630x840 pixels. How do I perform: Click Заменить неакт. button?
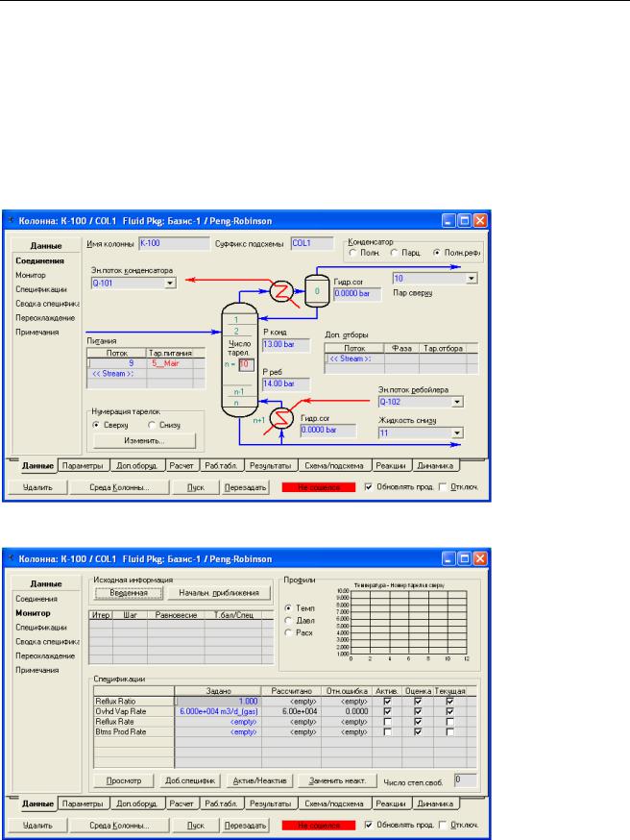click(337, 780)
